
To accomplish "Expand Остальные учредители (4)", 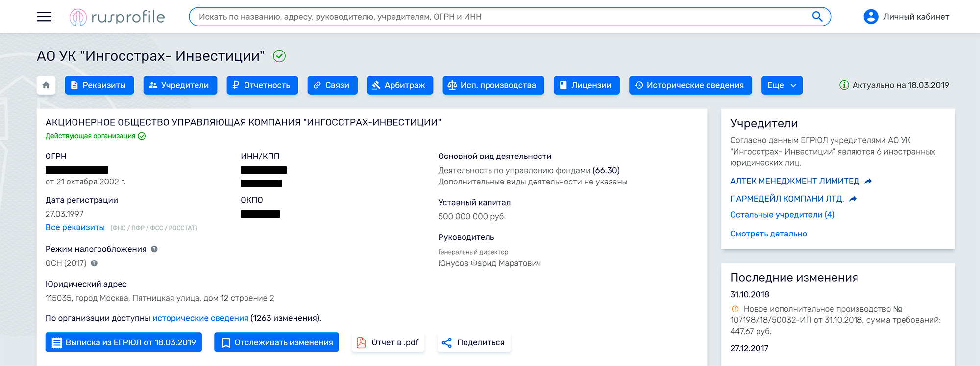I will (x=783, y=215).
